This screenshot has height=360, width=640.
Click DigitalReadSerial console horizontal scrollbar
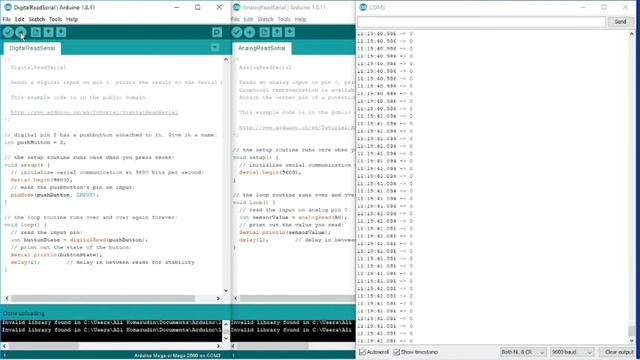click(x=44, y=346)
